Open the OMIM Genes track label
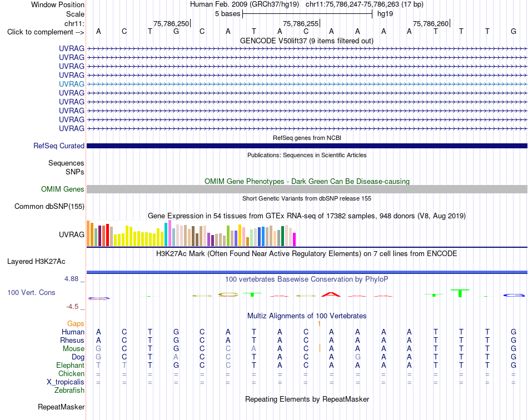 point(62,189)
